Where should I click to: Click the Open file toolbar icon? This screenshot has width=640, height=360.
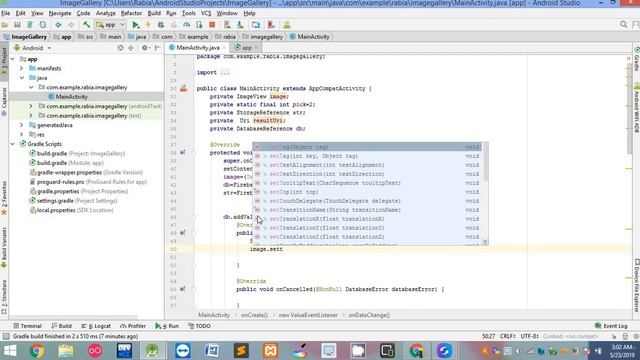click(5, 25)
